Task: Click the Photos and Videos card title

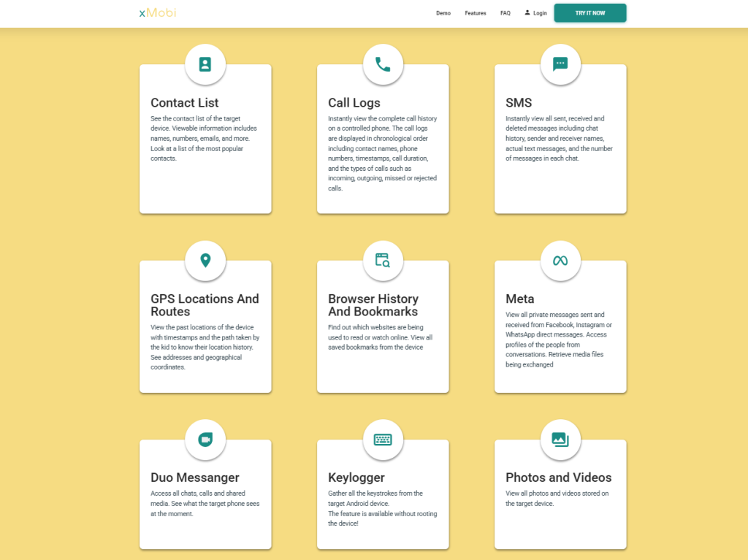Action: tap(559, 477)
